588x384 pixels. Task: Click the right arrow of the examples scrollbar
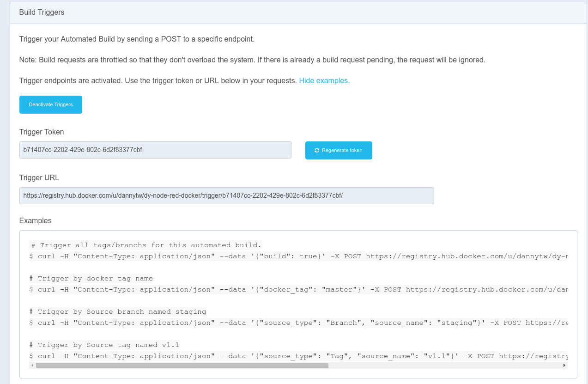564,365
